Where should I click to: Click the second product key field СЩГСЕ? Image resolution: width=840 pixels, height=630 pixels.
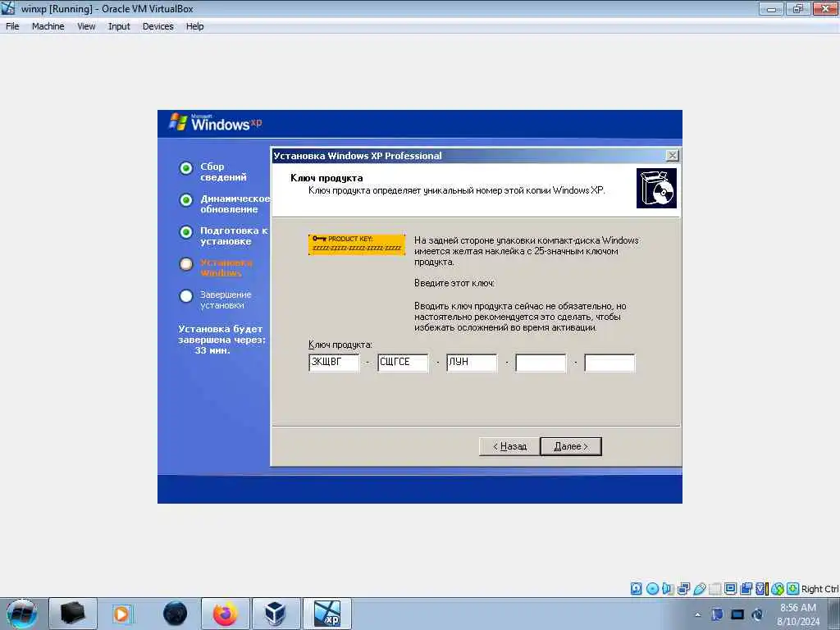coord(403,363)
